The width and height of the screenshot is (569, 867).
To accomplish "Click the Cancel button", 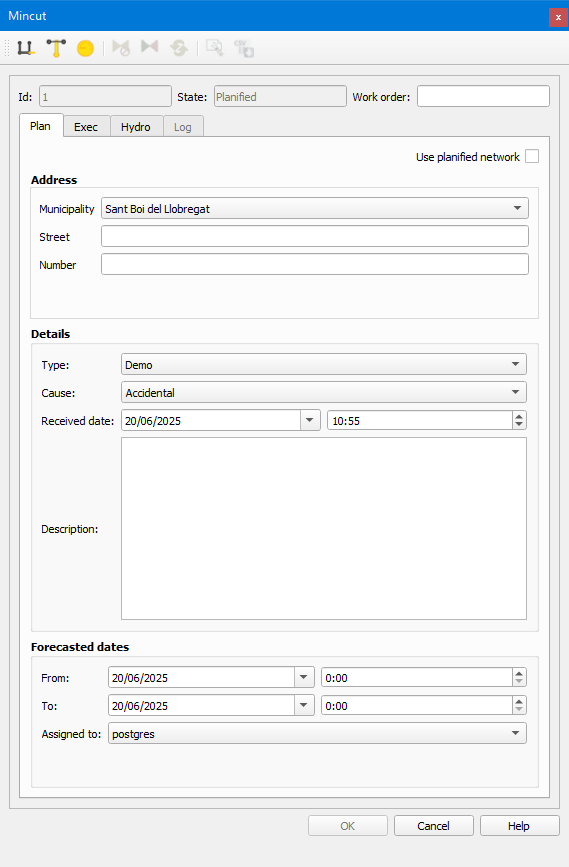I will click(434, 826).
